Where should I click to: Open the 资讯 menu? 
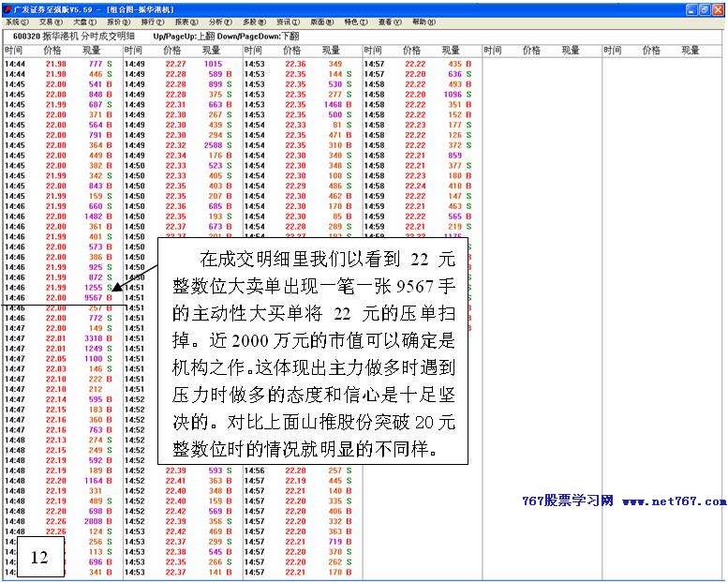pyautogui.click(x=289, y=22)
